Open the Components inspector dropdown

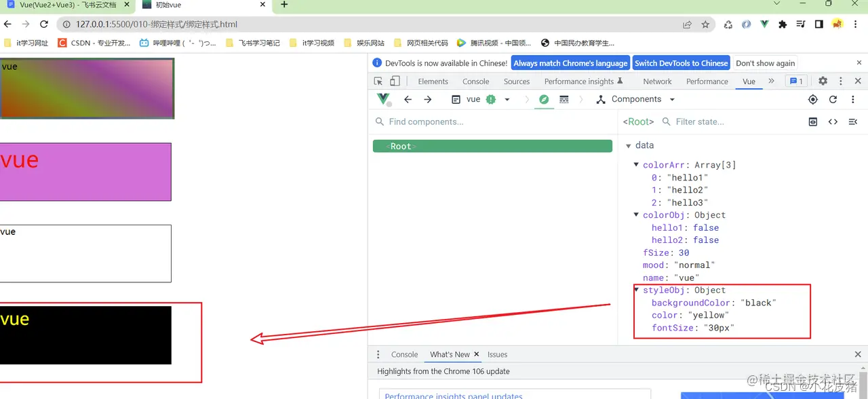(636, 99)
